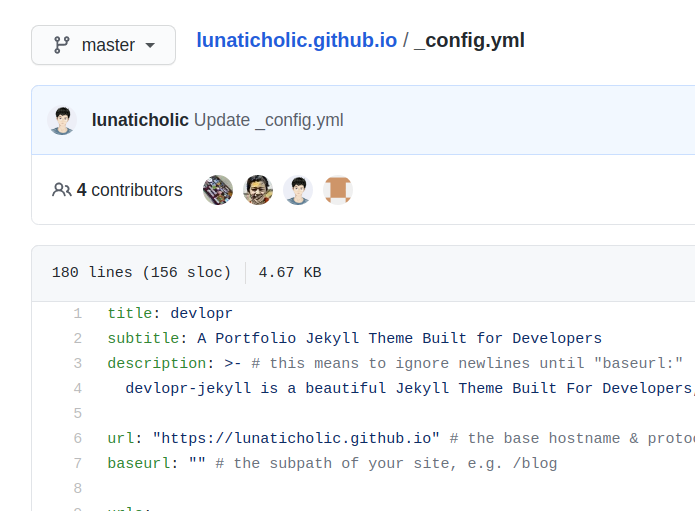Click lunaticholic's commit author avatar
This screenshot has height=511, width=695.
point(62,120)
